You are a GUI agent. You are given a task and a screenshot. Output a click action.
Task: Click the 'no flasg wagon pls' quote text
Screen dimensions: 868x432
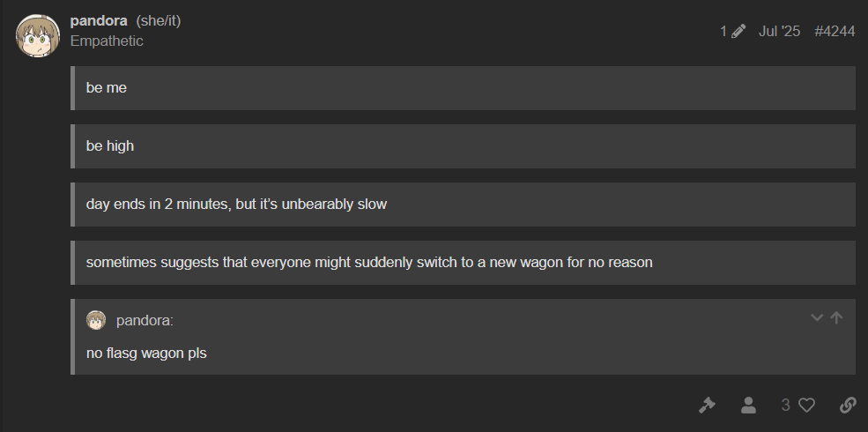146,354
